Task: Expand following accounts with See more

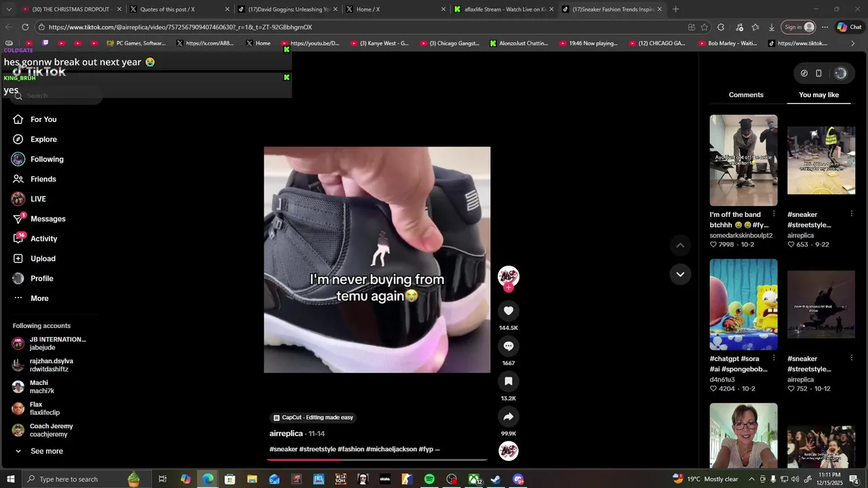Action: point(46,451)
